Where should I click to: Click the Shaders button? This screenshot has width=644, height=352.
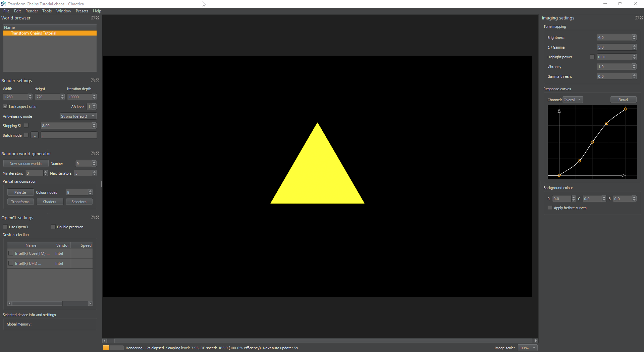50,202
